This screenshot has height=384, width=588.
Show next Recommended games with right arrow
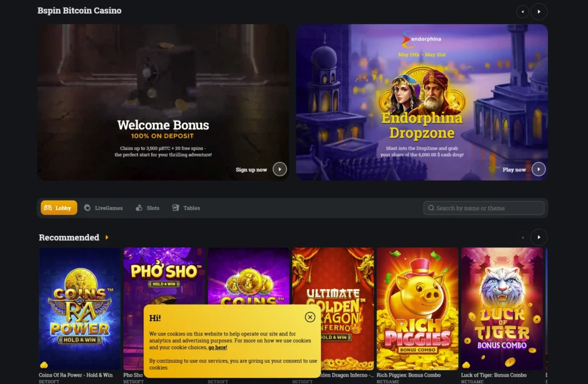pos(539,237)
